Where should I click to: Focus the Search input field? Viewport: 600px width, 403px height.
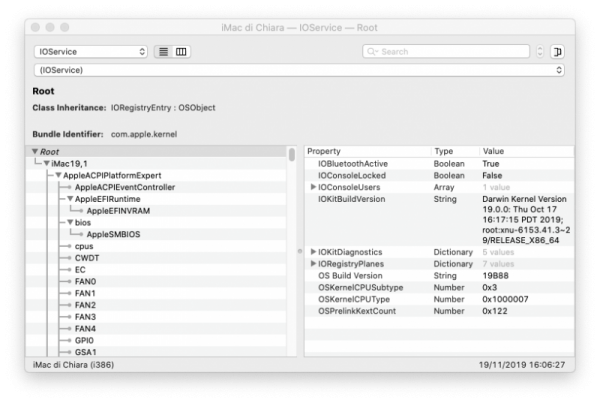(x=446, y=52)
